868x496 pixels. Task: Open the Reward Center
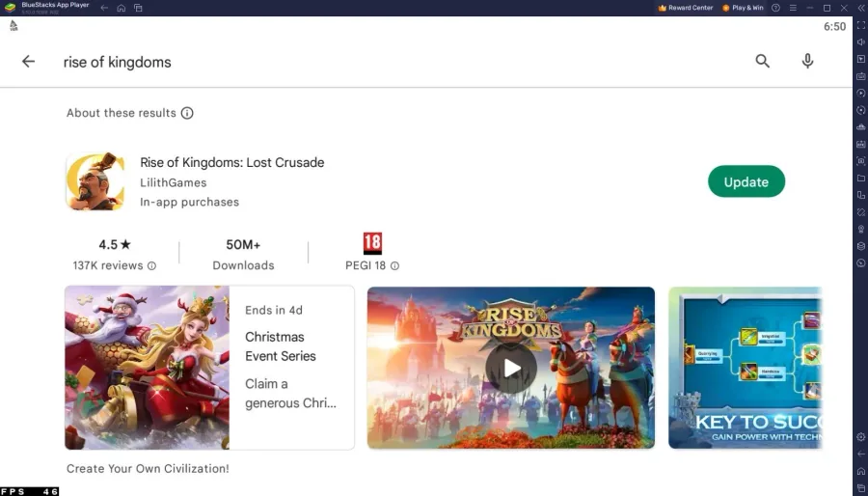tap(686, 8)
